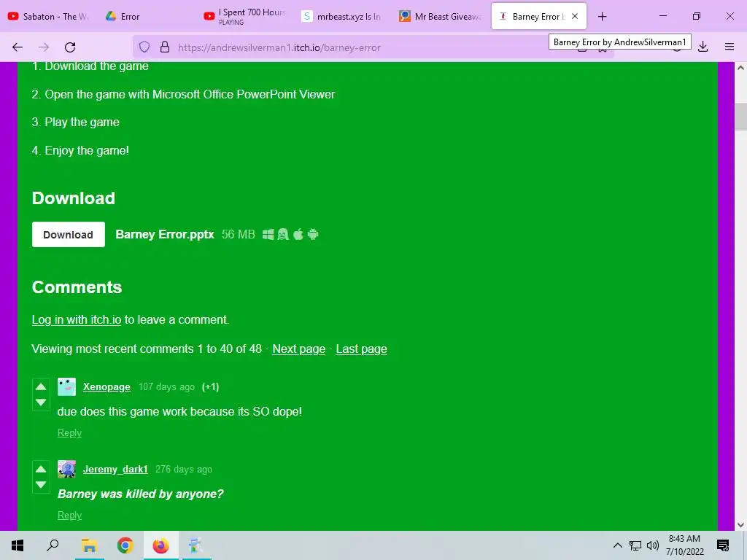Screen dimensions: 747x560
Task: Downvote Xenopage's comment
Action: [41, 402]
